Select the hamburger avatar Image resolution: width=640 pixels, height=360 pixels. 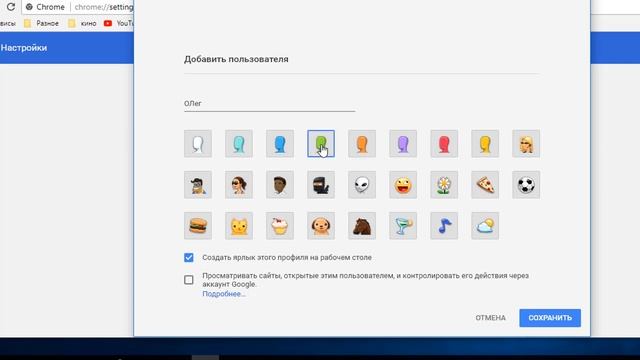pos(198,226)
